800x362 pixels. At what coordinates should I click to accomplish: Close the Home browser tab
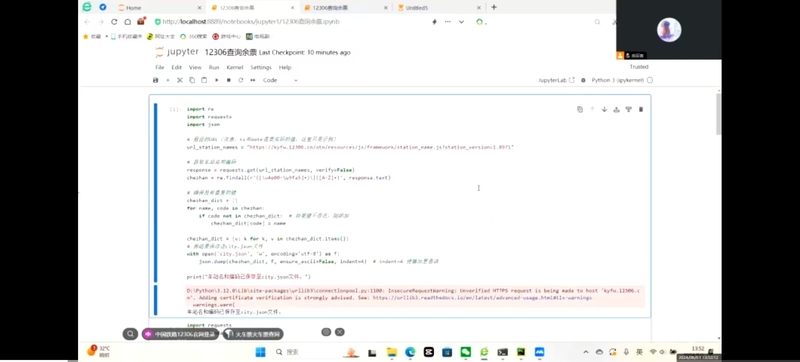(199, 8)
